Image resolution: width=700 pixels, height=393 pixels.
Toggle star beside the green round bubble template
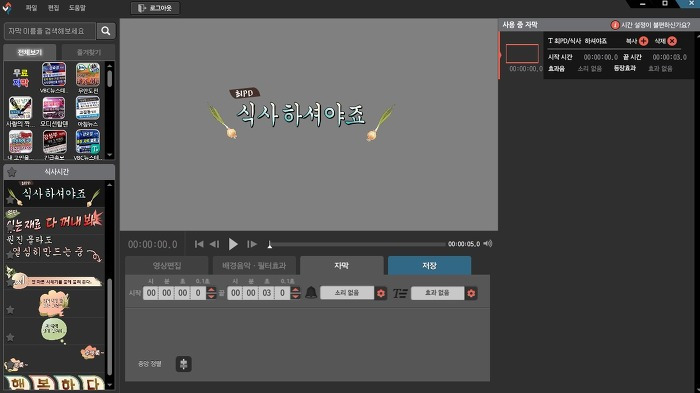[x=10, y=337]
